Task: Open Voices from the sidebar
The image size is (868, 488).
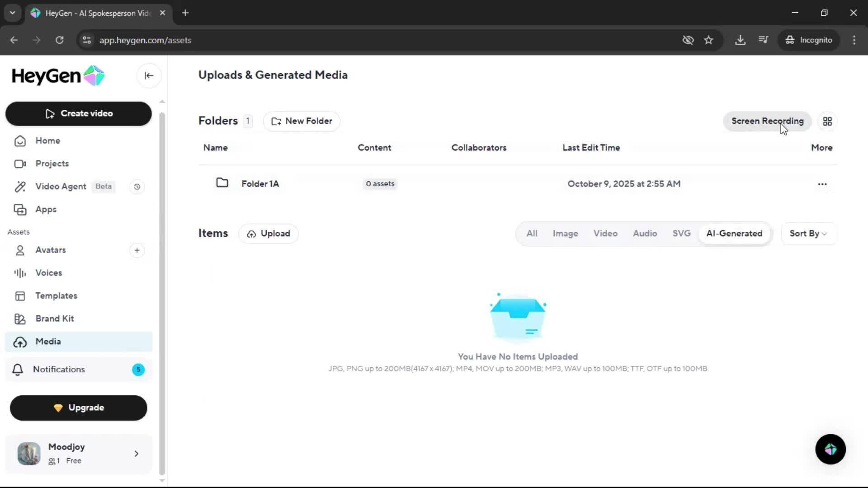Action: click(49, 273)
